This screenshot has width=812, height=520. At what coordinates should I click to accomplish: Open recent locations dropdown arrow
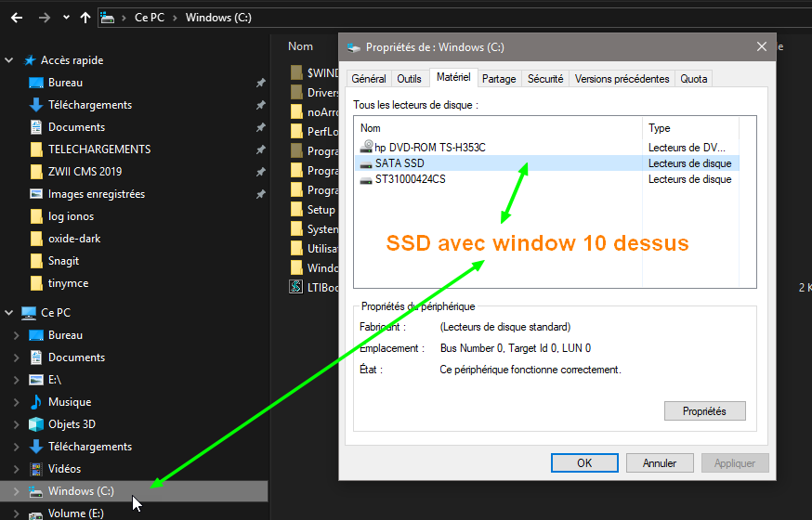(x=65, y=18)
